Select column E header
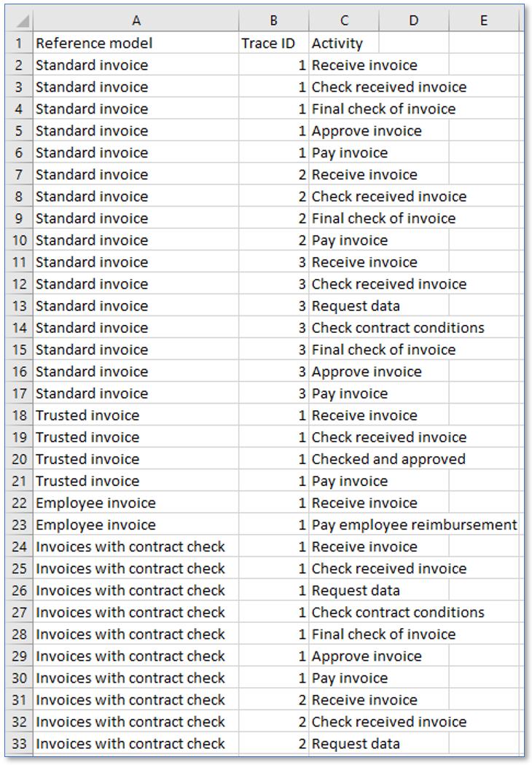The width and height of the screenshot is (532, 765). pos(483,21)
